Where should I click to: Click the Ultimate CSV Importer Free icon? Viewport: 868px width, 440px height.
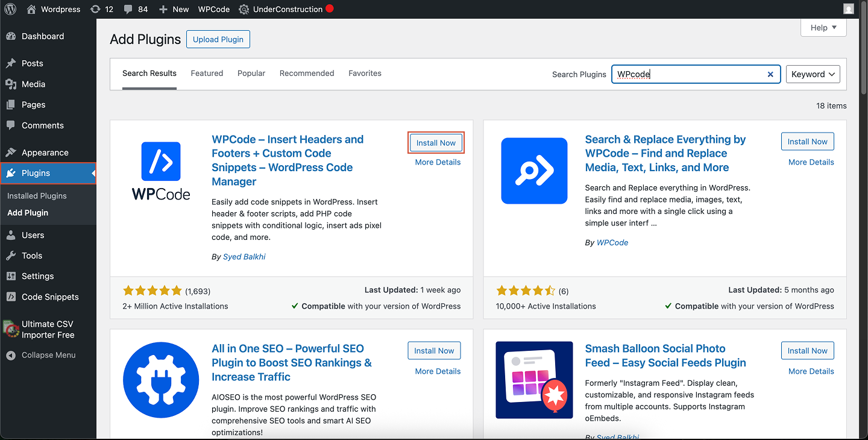click(x=11, y=328)
